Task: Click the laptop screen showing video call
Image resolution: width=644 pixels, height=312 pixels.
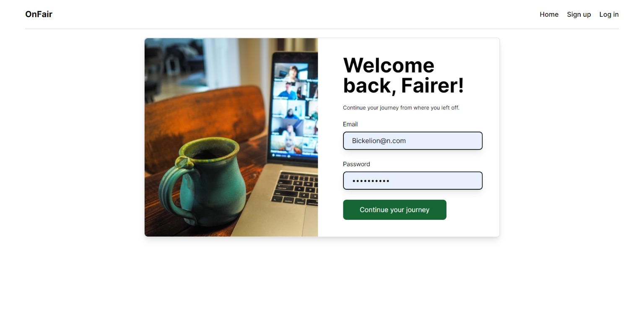Action: click(x=294, y=108)
